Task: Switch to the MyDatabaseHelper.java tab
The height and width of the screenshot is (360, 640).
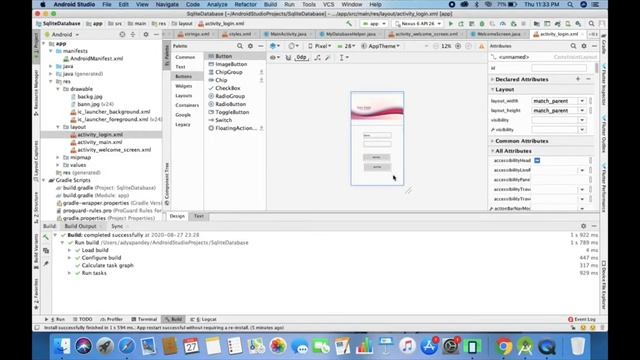Action: (351, 34)
